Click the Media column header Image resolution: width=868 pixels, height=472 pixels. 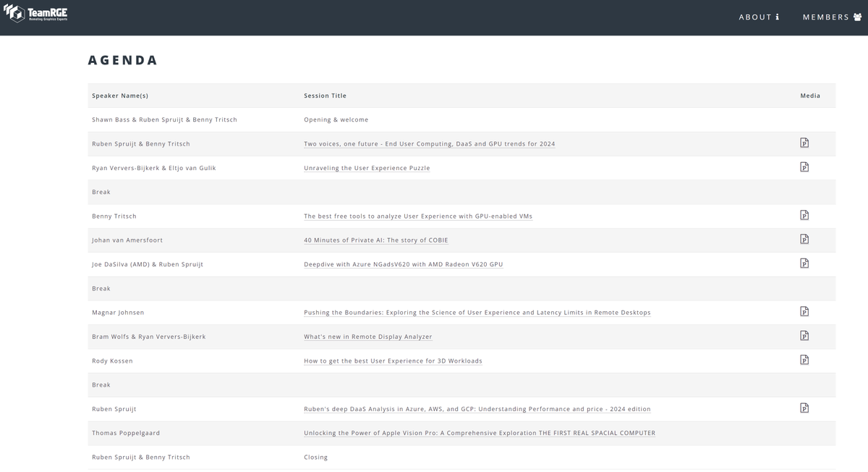point(810,96)
